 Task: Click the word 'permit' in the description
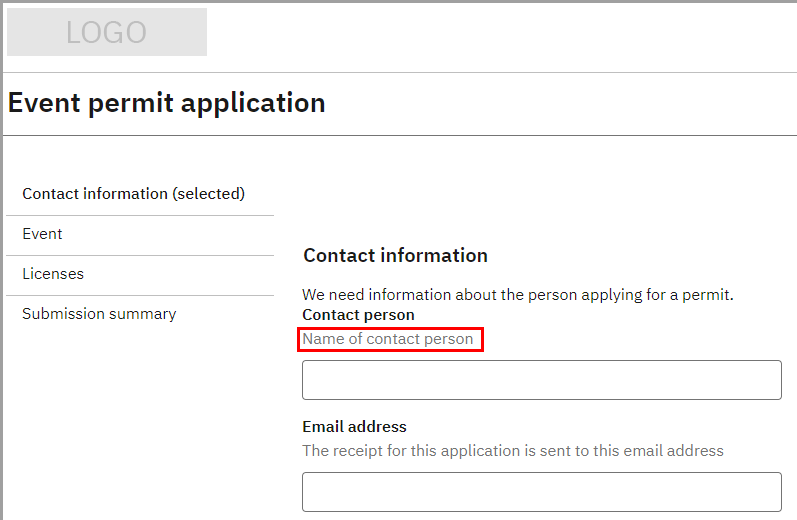tap(708, 295)
